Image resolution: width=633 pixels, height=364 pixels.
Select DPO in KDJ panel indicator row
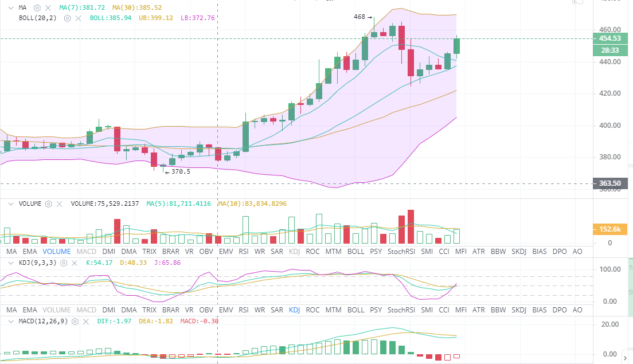[x=560, y=310]
